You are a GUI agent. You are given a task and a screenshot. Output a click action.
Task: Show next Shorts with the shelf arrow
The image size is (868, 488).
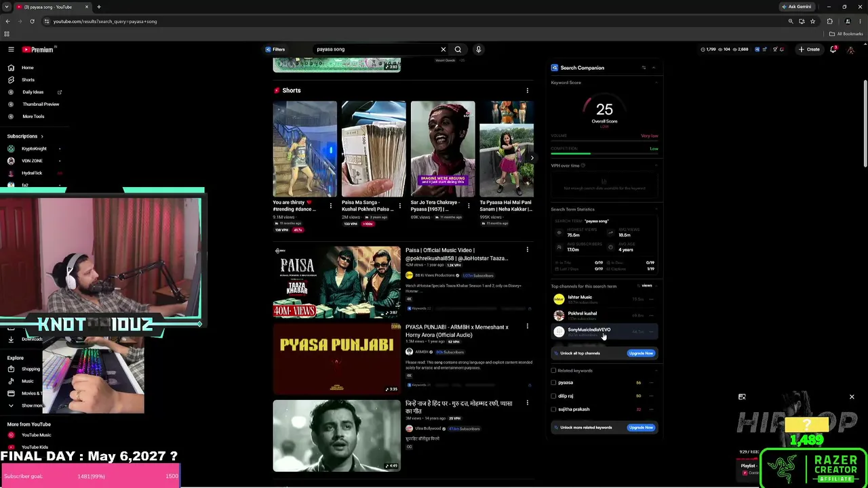531,159
